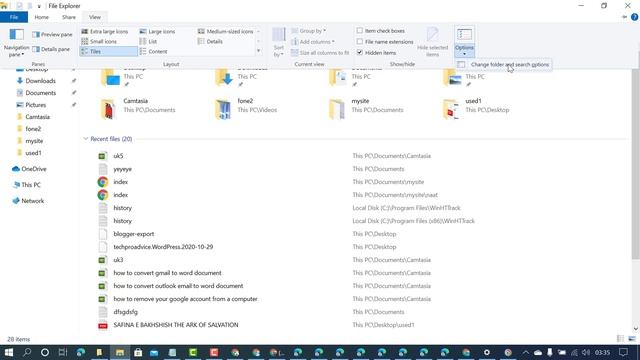The image size is (640, 360).
Task: Open Microsoft Store taskbar icon
Action: coord(138,352)
